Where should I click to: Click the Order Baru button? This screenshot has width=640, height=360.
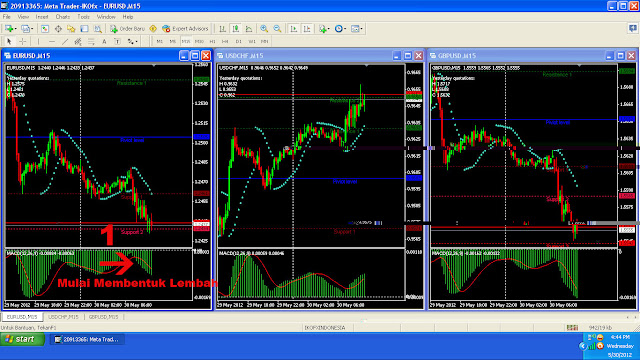127,29
